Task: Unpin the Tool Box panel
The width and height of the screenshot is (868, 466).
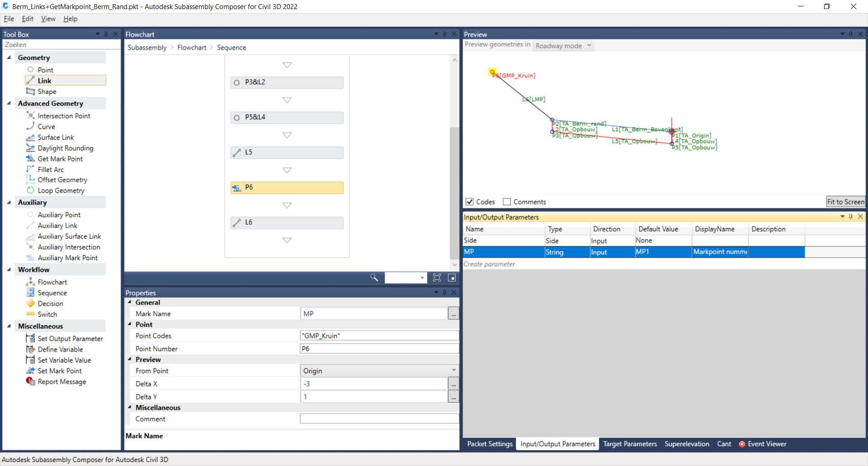Action: pyautogui.click(x=106, y=34)
